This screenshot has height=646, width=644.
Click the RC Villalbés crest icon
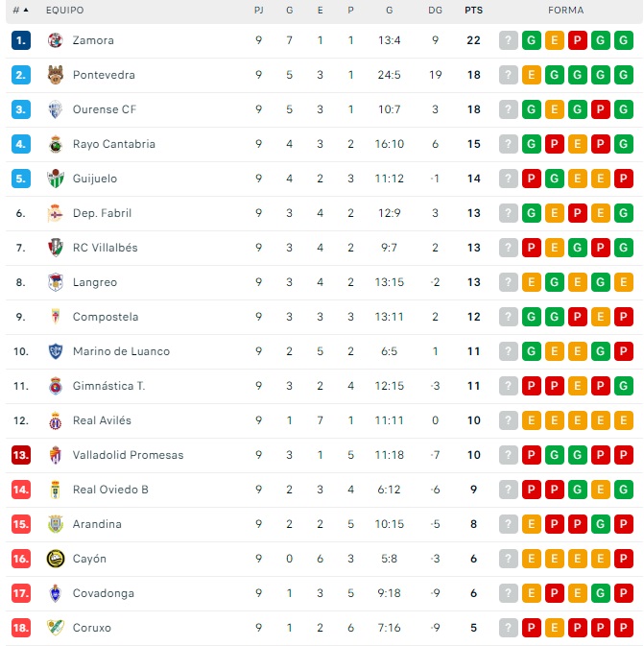[x=55, y=248]
